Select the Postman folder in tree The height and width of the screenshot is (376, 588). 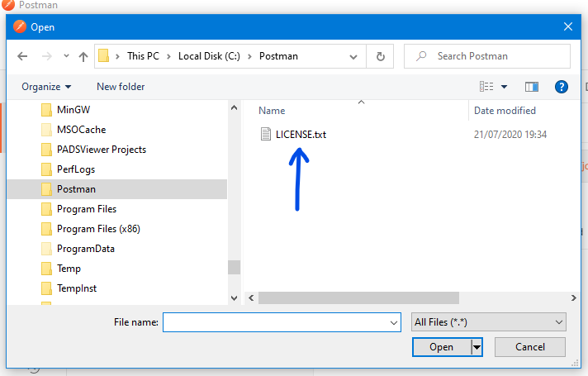click(x=117, y=189)
